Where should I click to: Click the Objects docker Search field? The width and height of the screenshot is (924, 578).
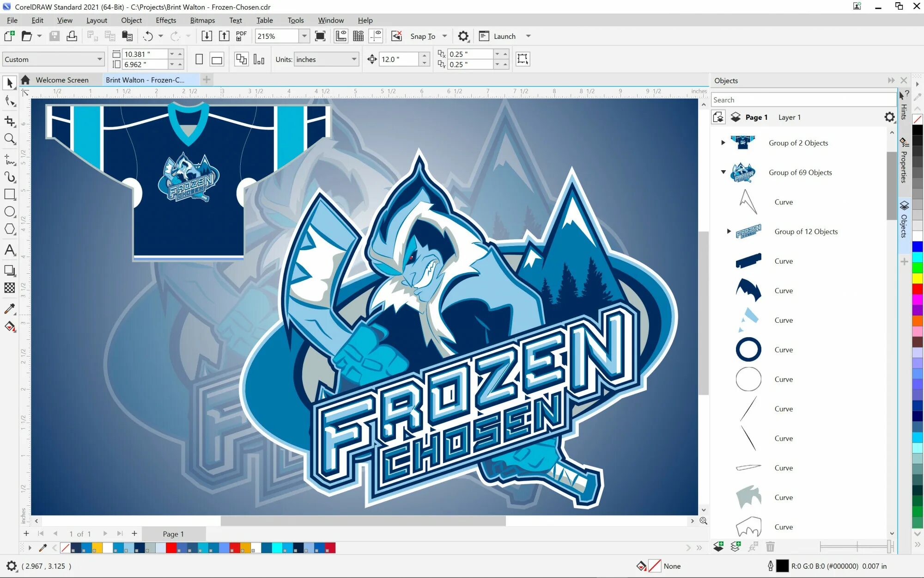(x=803, y=100)
